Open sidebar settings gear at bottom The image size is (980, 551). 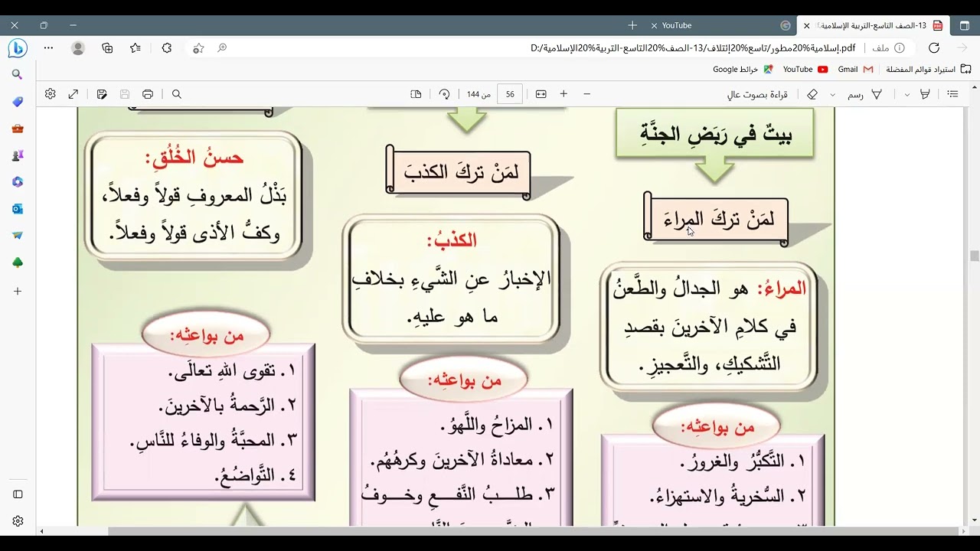(18, 521)
